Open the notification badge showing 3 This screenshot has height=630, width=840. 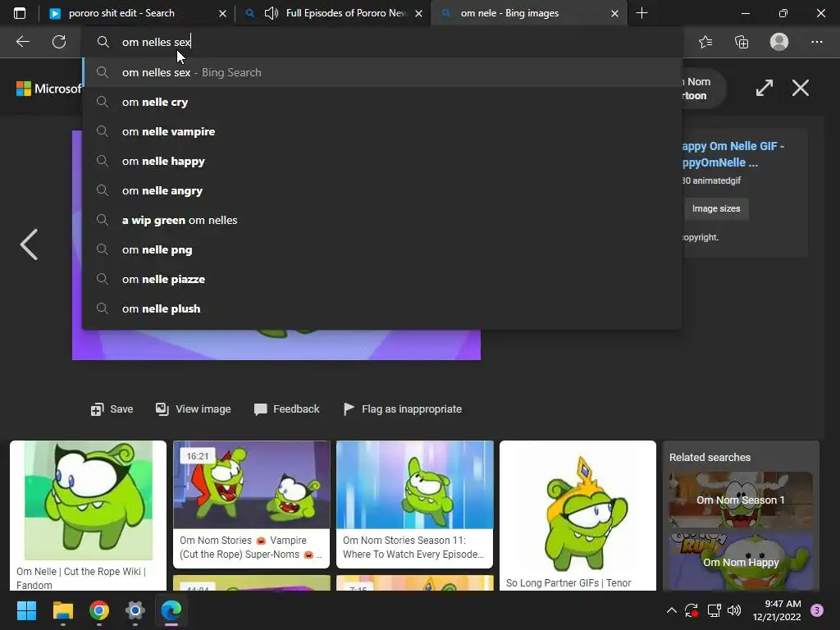point(817,610)
